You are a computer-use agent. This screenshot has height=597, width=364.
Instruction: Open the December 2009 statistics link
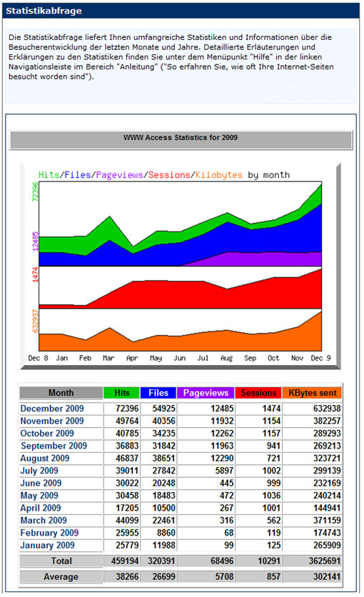[x=51, y=408]
